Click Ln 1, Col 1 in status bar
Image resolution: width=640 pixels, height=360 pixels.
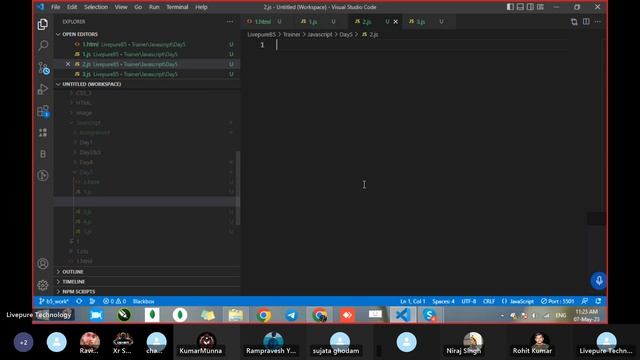[413, 301]
